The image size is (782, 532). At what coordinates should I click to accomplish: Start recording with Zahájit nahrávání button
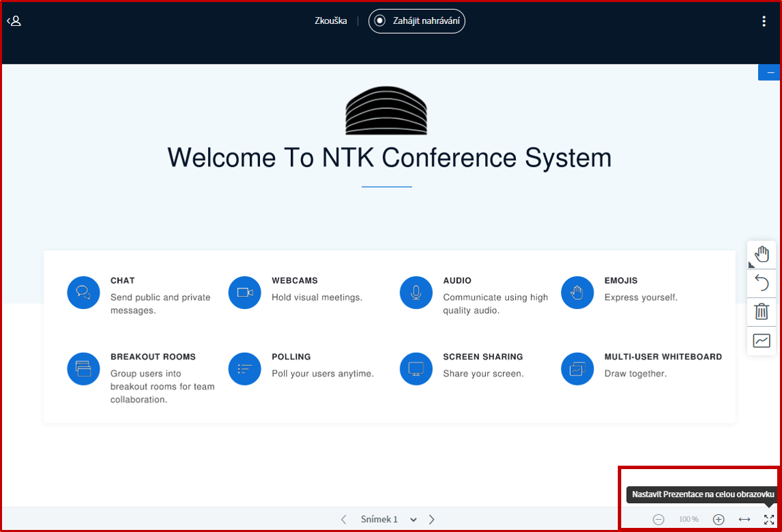417,21
